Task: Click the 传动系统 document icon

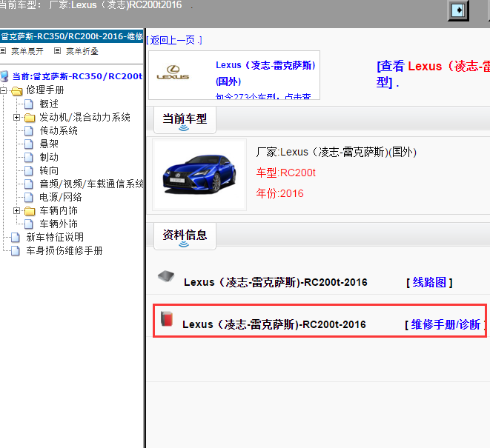Action: click(x=28, y=131)
